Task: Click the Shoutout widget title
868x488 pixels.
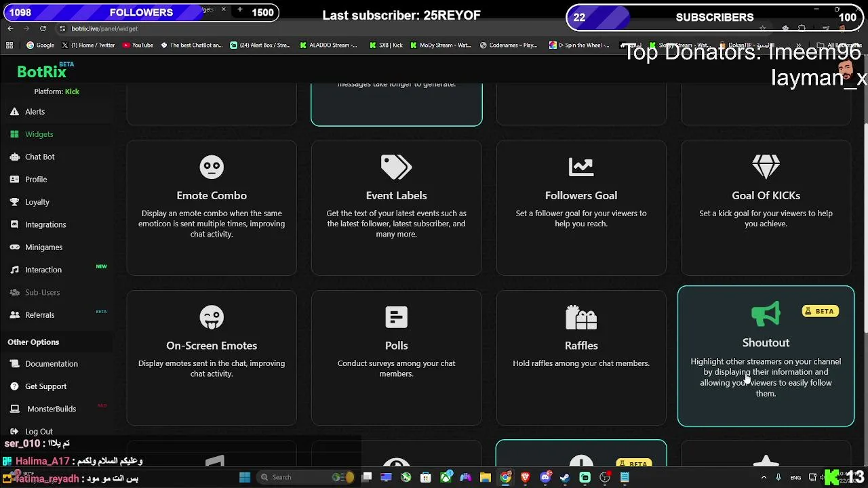Action: pos(766,343)
